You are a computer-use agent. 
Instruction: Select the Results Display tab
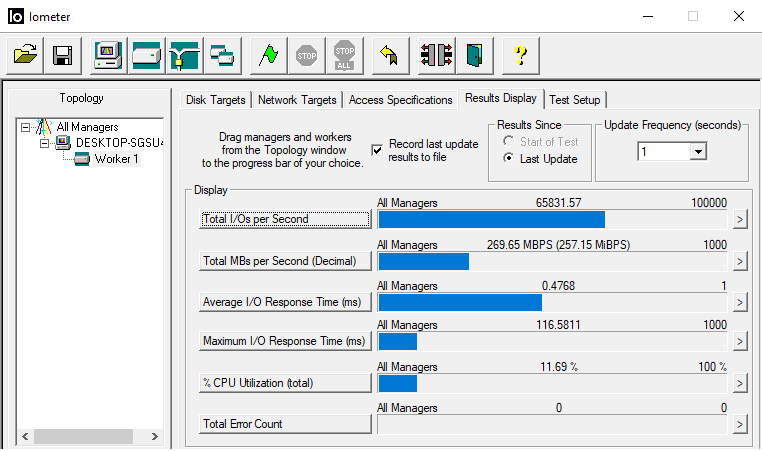(501, 98)
